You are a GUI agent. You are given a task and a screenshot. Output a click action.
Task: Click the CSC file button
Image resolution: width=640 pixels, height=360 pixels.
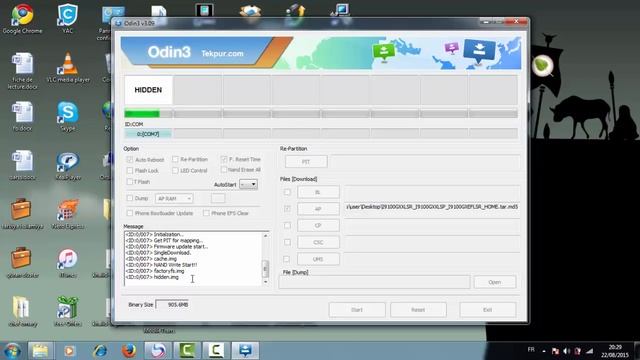coord(318,242)
